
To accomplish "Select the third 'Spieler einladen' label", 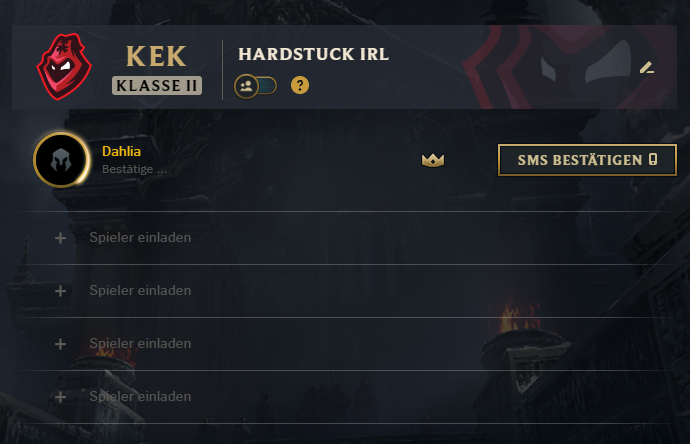I will (x=140, y=343).
